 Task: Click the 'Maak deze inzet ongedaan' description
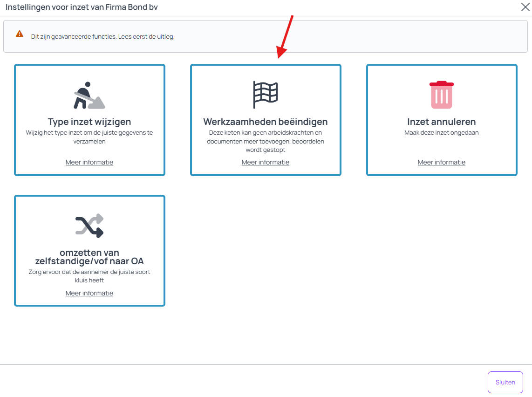pos(441,132)
